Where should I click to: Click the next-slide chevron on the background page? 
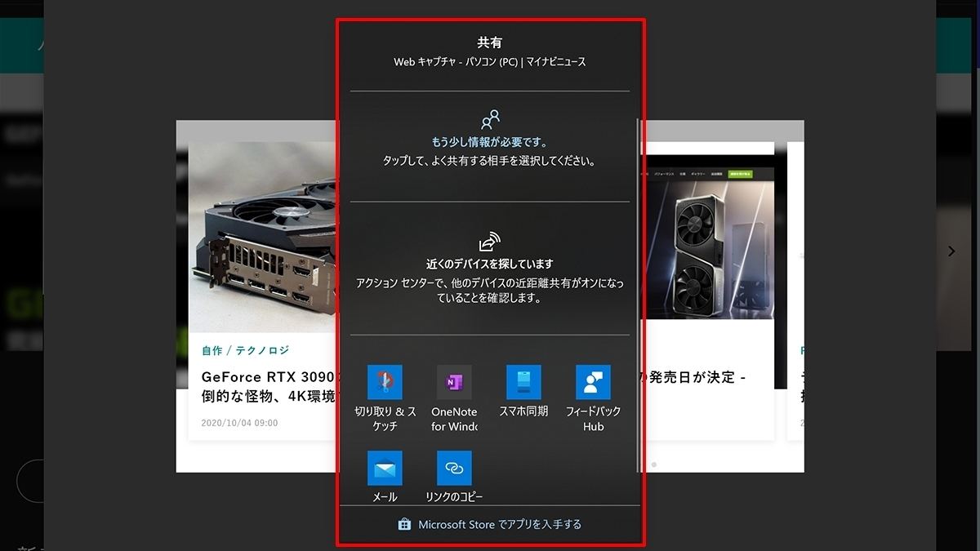pos(951,251)
